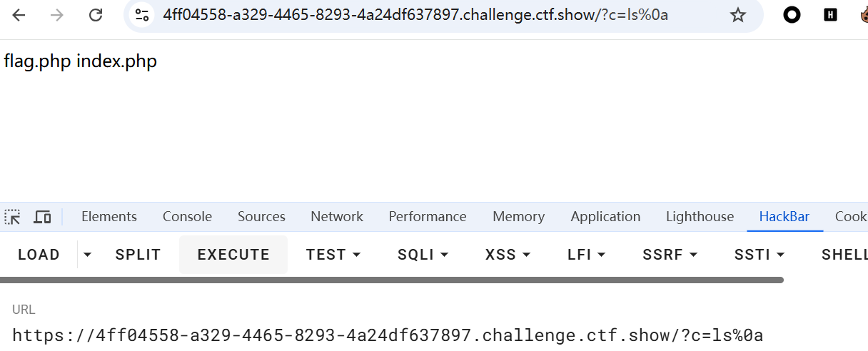Image resolution: width=868 pixels, height=351 pixels.
Task: Click the HackBar horizontal scrollbar
Action: tap(391, 280)
